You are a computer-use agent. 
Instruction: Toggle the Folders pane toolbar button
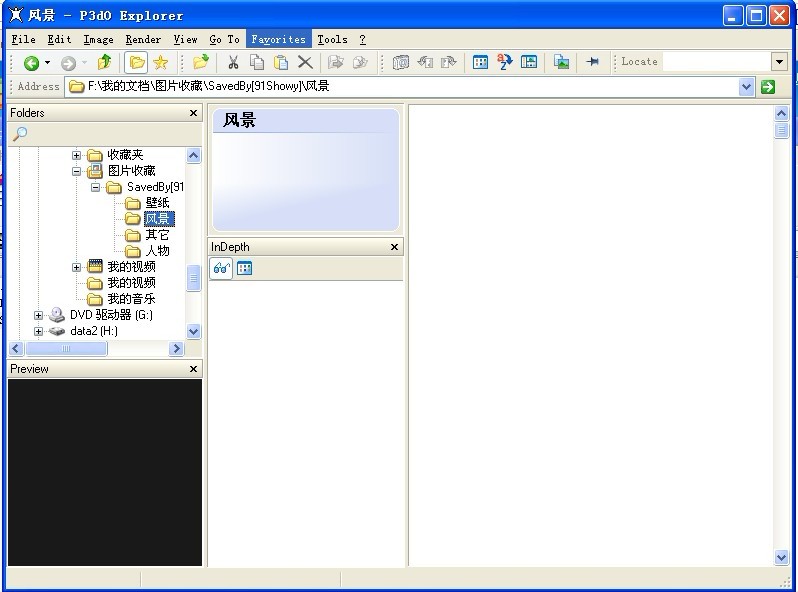(136, 63)
